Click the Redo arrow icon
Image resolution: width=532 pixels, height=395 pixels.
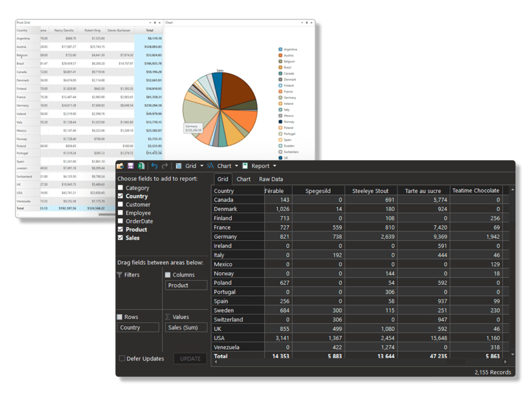[x=165, y=166]
